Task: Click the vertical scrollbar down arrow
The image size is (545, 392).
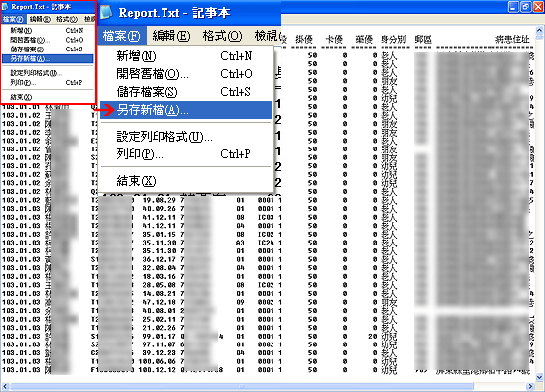Action: pyautogui.click(x=539, y=377)
